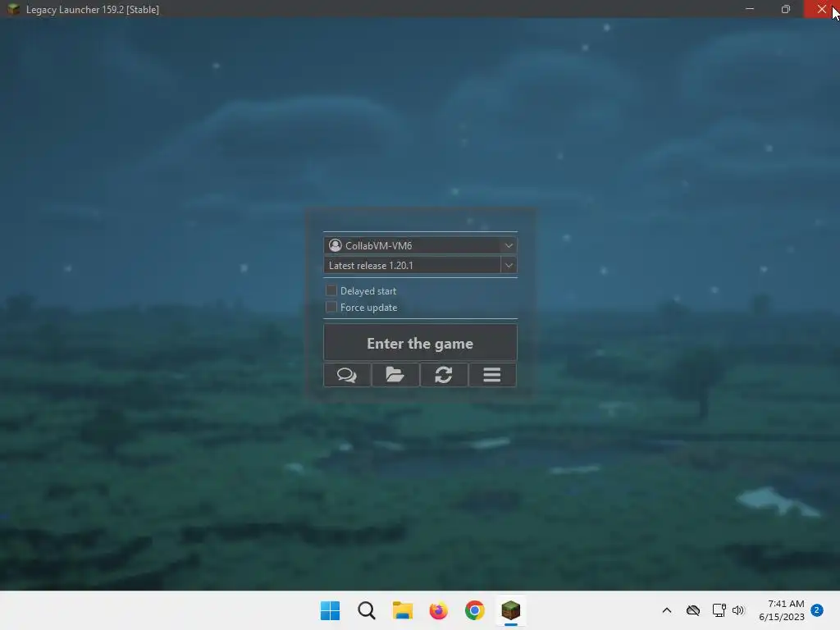
Task: Click the Force update label
Action: click(368, 308)
